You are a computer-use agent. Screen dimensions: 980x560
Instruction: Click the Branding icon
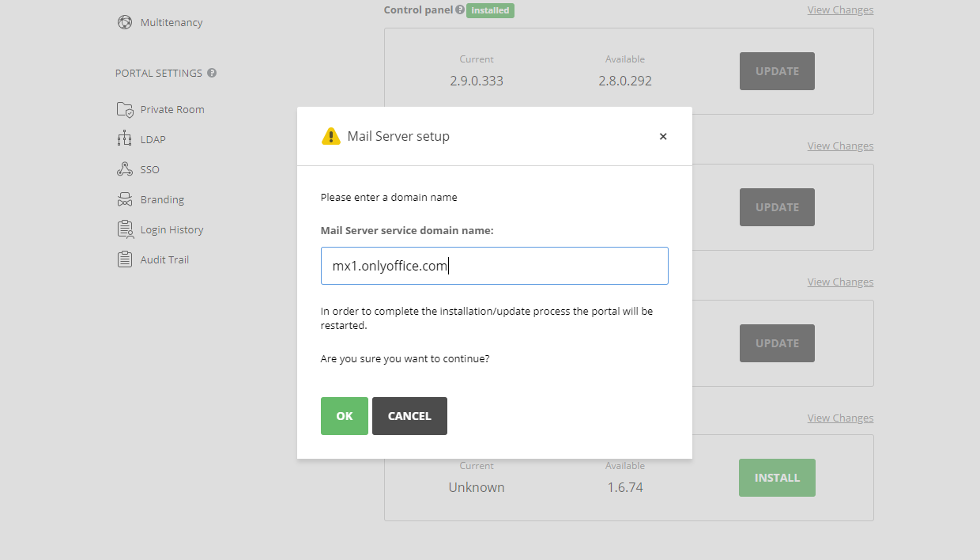(x=125, y=200)
